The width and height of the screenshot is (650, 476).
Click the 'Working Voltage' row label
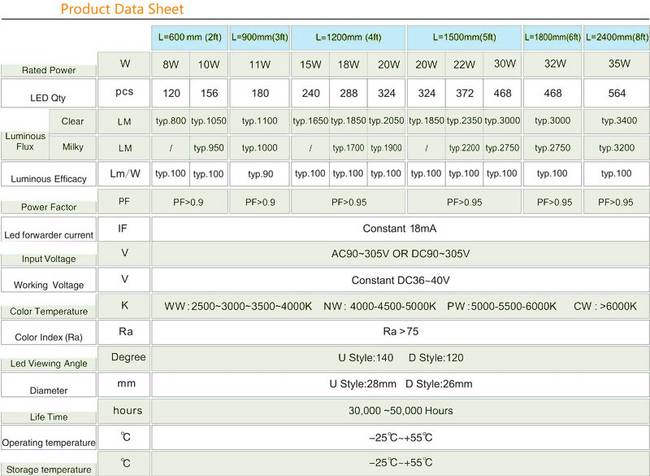coord(49,285)
